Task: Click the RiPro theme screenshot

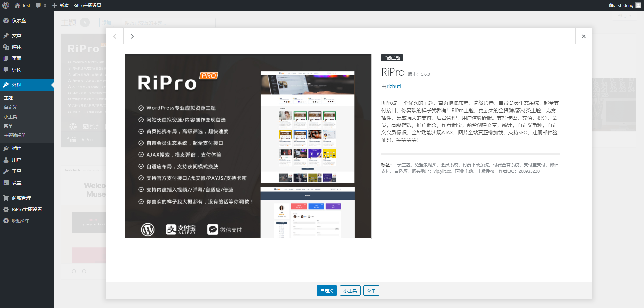Action: coord(248,146)
